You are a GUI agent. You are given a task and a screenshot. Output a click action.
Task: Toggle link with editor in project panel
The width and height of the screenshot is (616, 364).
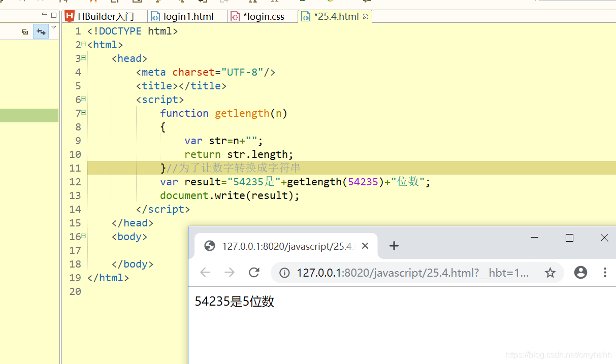click(41, 32)
